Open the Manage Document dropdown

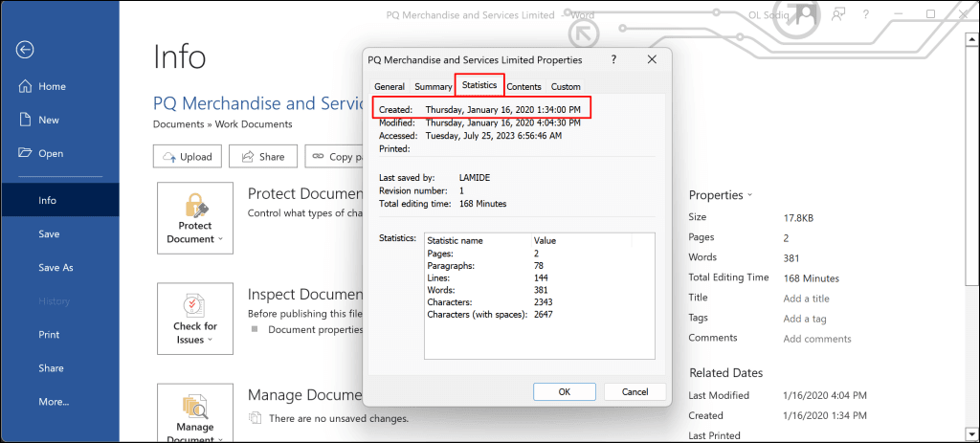[195, 413]
